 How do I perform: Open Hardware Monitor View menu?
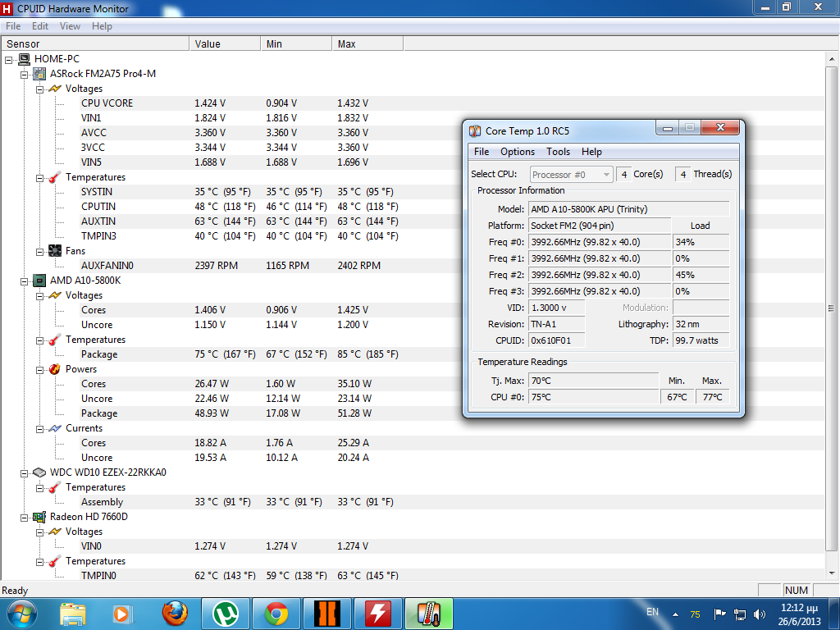pyautogui.click(x=71, y=26)
